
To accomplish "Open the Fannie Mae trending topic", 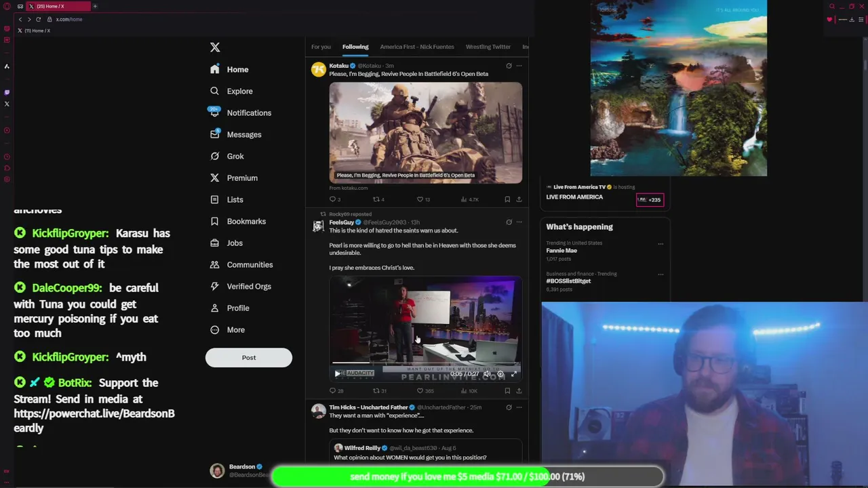I will click(561, 251).
